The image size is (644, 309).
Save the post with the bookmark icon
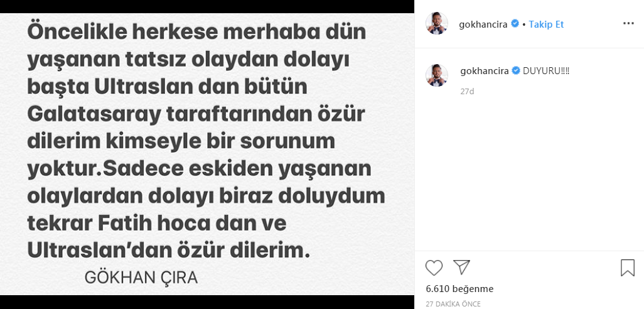tap(628, 268)
